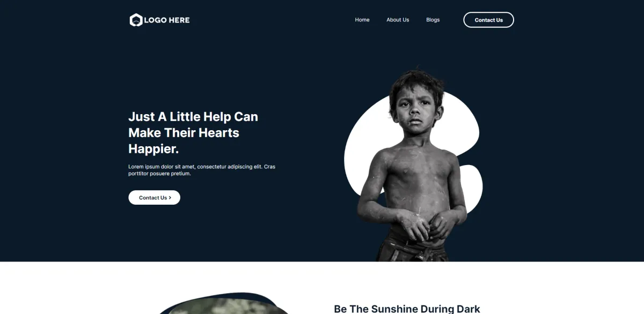Click the white Contact Us hero button
The width and height of the screenshot is (644, 314).
tap(154, 198)
